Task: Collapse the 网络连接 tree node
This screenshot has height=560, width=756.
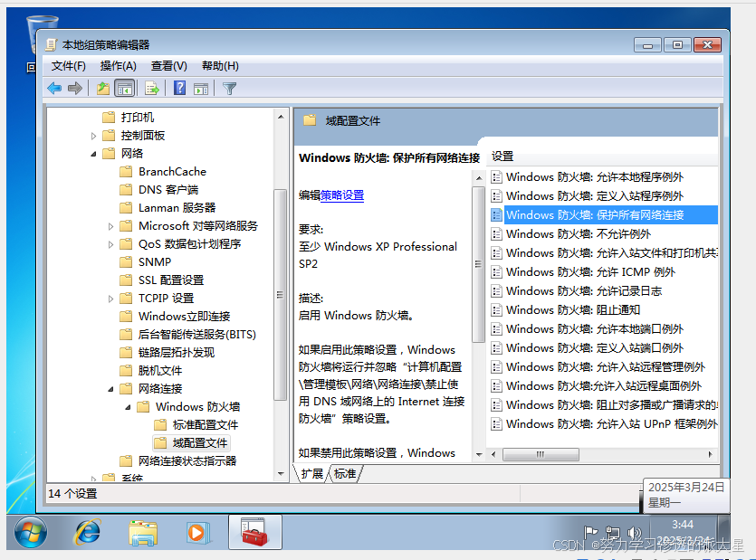Action: pyautogui.click(x=110, y=389)
